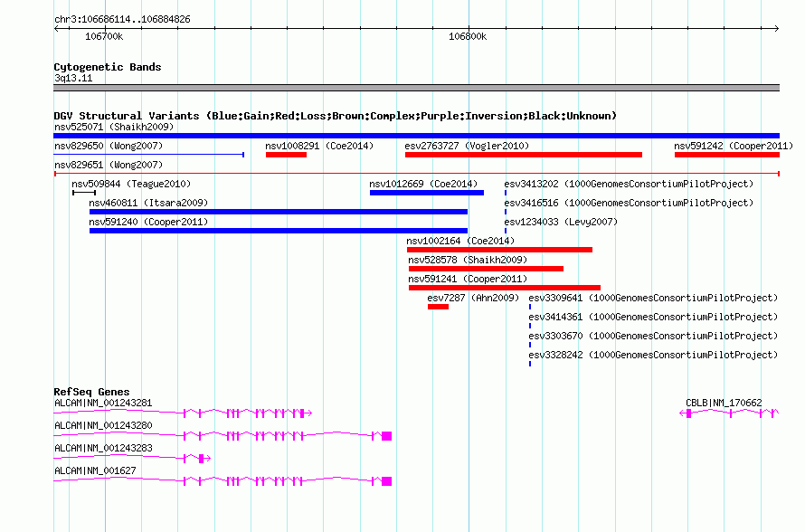Click the nsv829651 (Wong2007) label
The height and width of the screenshot is (532, 805).
click(x=109, y=165)
